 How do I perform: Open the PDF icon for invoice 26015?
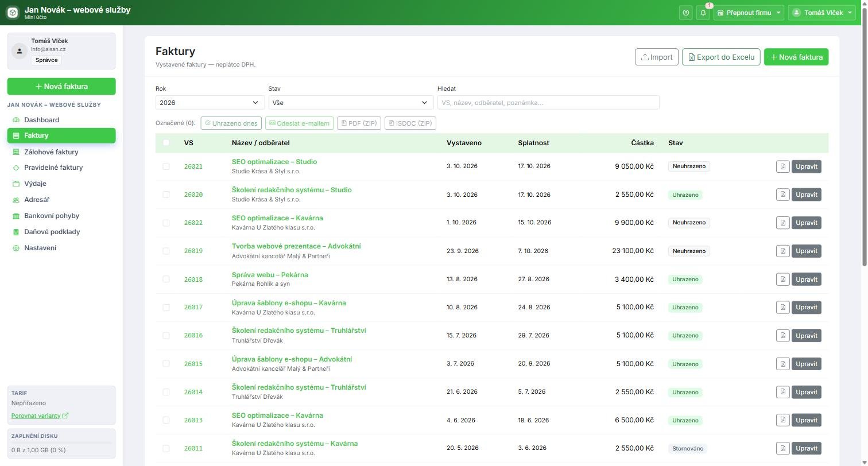(x=782, y=364)
